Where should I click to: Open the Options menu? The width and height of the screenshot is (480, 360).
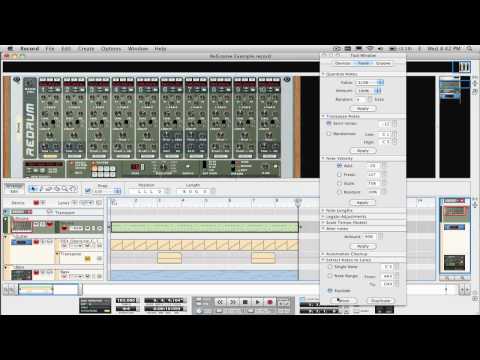pyautogui.click(x=111, y=49)
